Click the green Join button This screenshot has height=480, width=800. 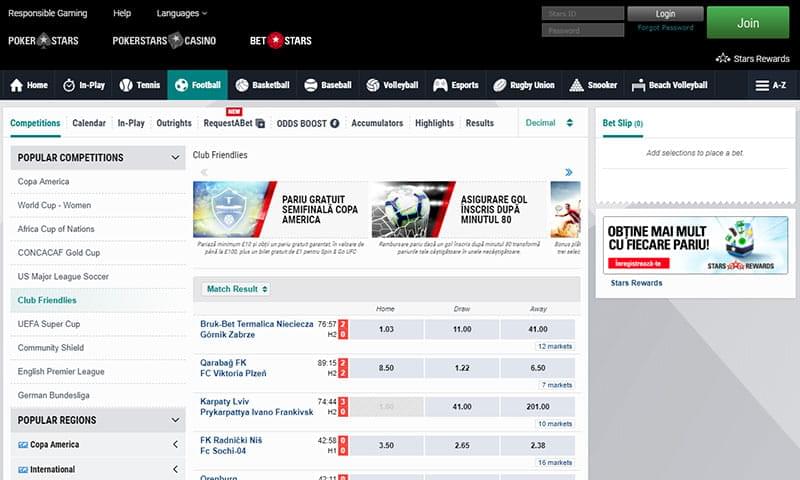click(x=748, y=22)
